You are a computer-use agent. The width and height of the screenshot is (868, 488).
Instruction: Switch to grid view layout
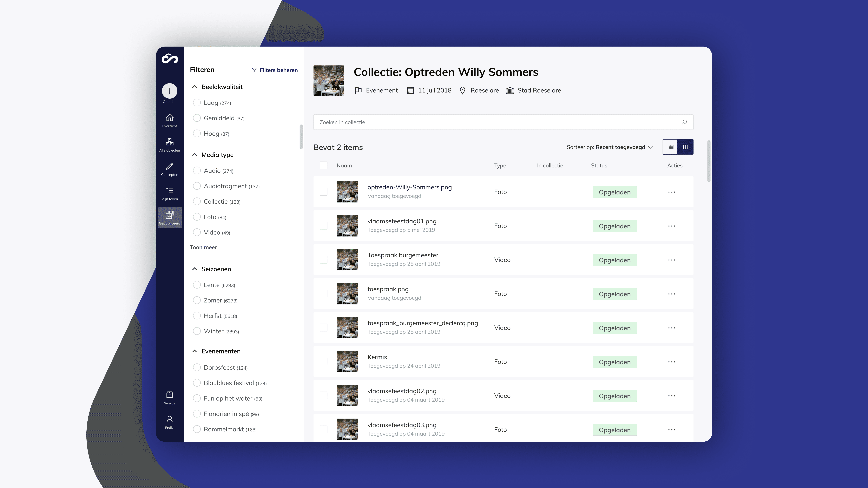(x=685, y=147)
